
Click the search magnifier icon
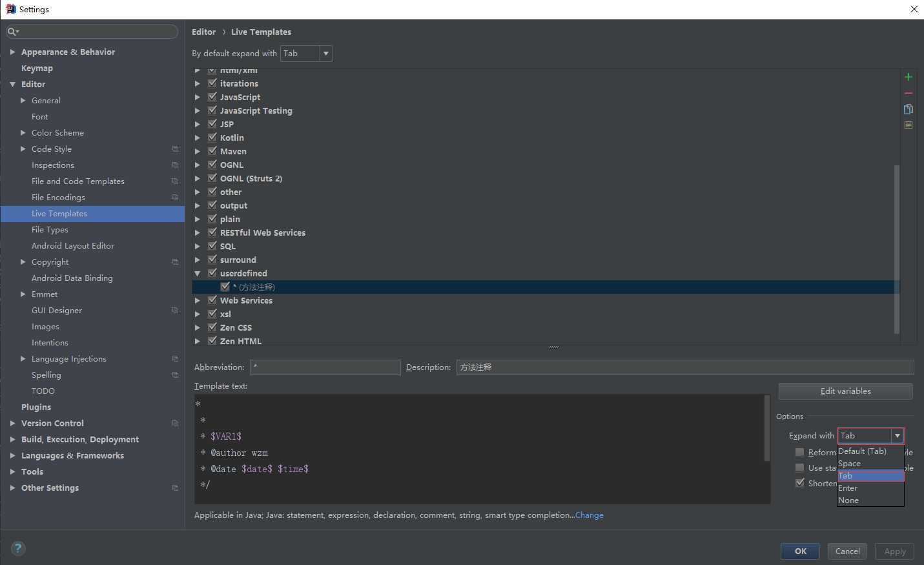tap(12, 32)
